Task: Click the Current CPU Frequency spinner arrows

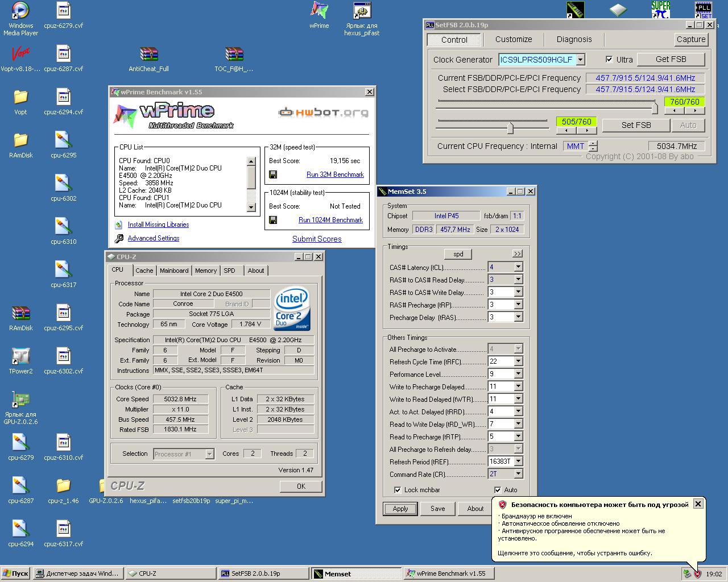Action: coord(593,146)
